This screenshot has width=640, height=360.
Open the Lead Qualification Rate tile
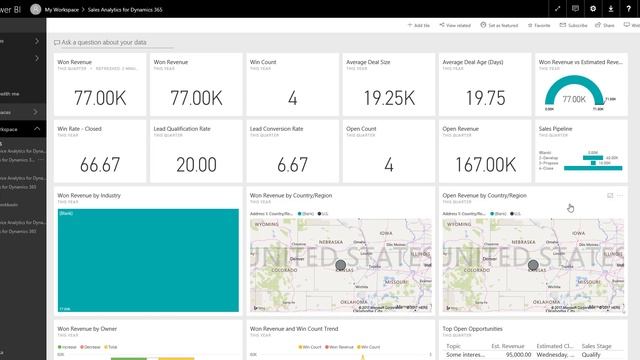(x=196, y=151)
